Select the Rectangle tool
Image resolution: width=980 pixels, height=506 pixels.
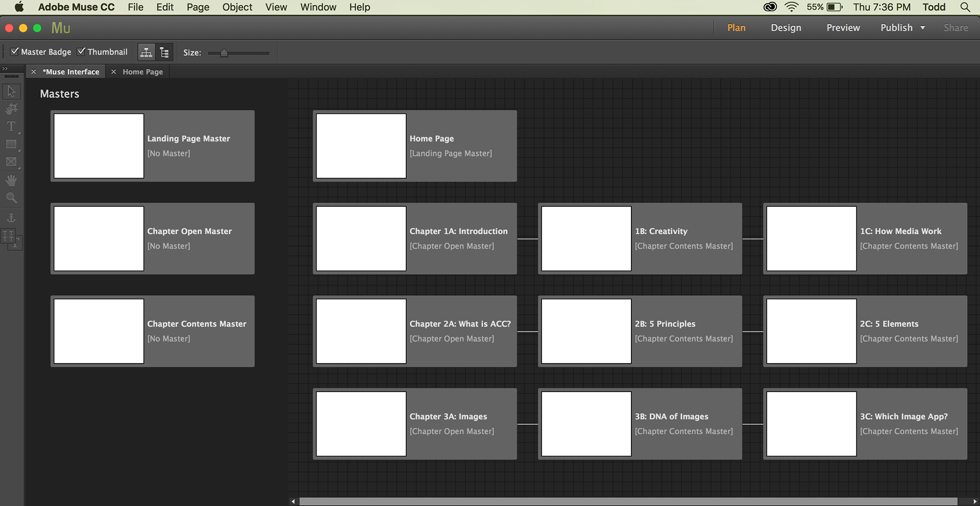pyautogui.click(x=11, y=144)
